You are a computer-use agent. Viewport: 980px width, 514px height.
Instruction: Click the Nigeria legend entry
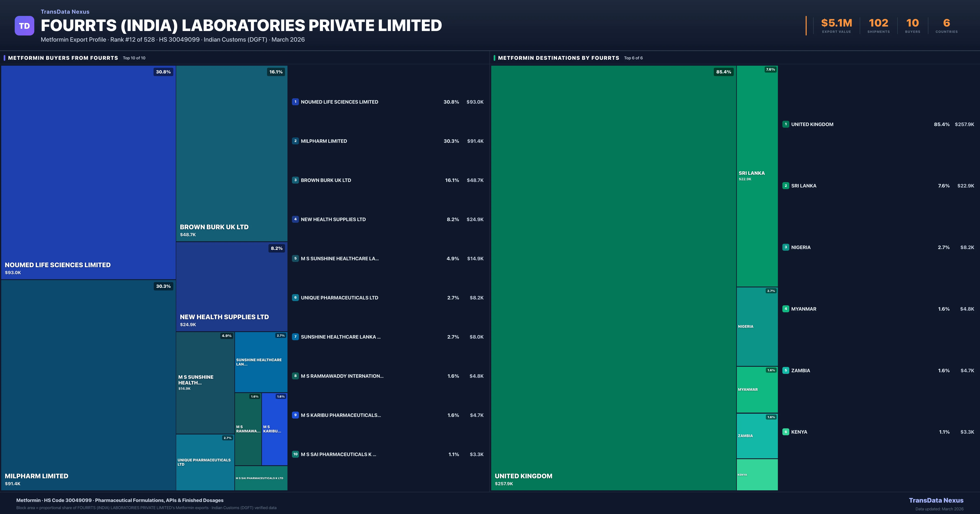[x=800, y=247]
